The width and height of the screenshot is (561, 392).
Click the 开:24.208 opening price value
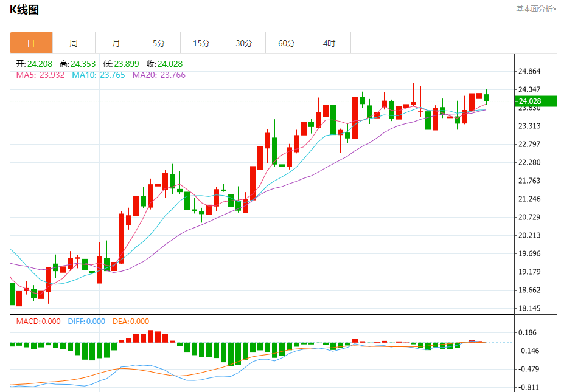34,64
